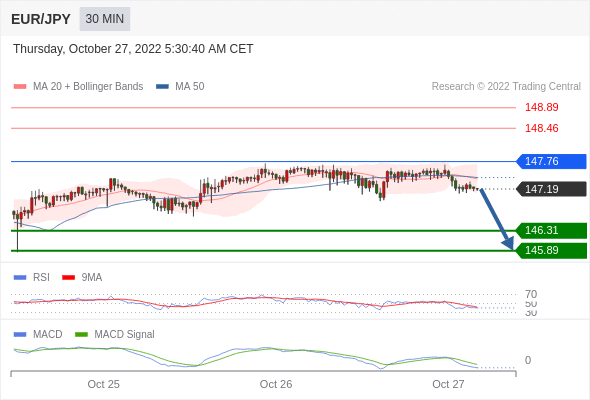
Task: Select the blue 147.76 pivot price tag
Action: tap(551, 161)
